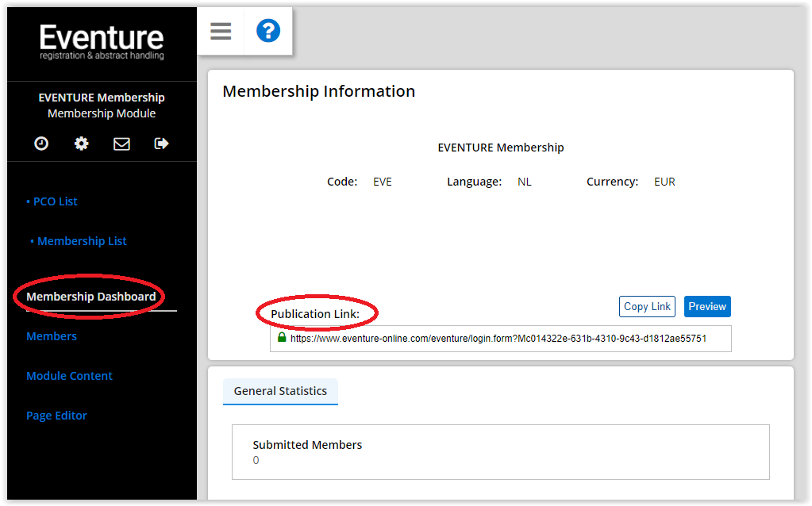Click the Currency: label

[613, 182]
